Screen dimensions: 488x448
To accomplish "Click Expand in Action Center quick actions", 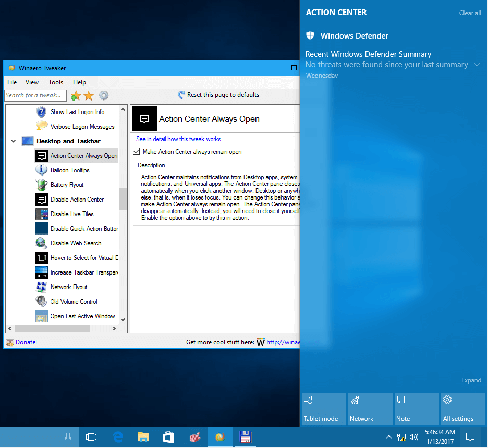I will click(x=471, y=380).
